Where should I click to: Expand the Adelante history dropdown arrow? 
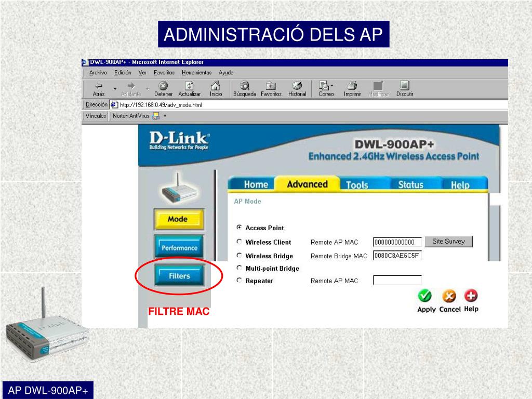pos(147,89)
